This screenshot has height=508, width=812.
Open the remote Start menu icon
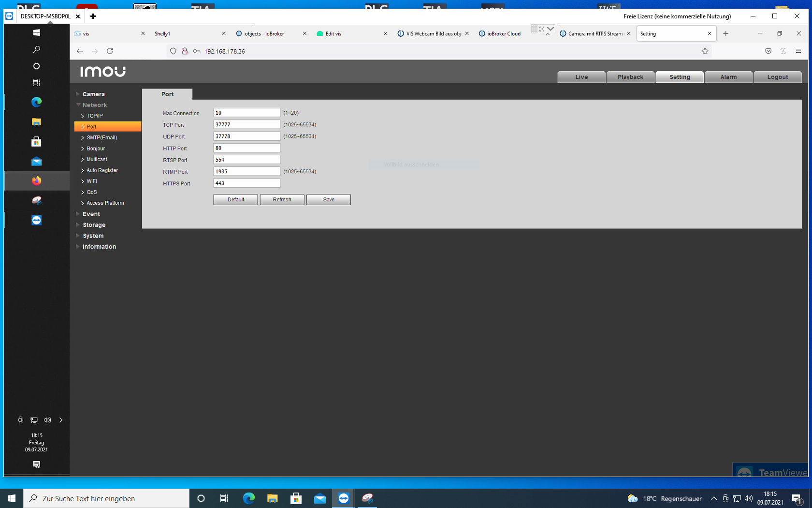(36, 32)
